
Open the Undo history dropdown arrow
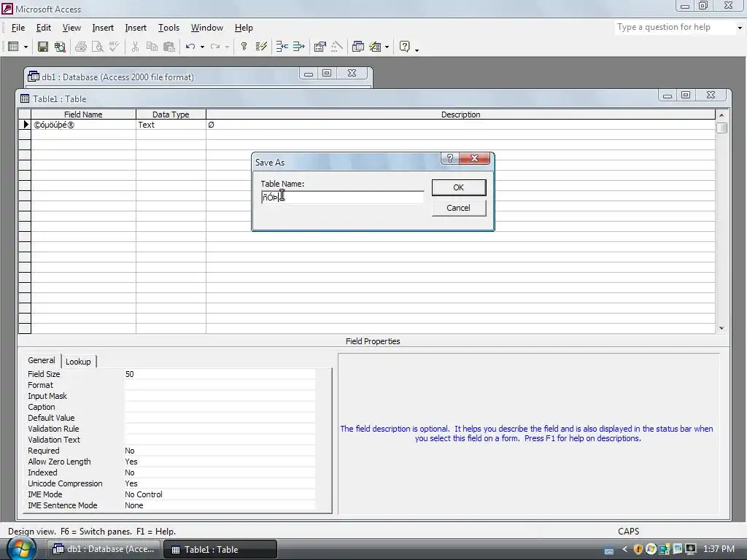pos(202,47)
